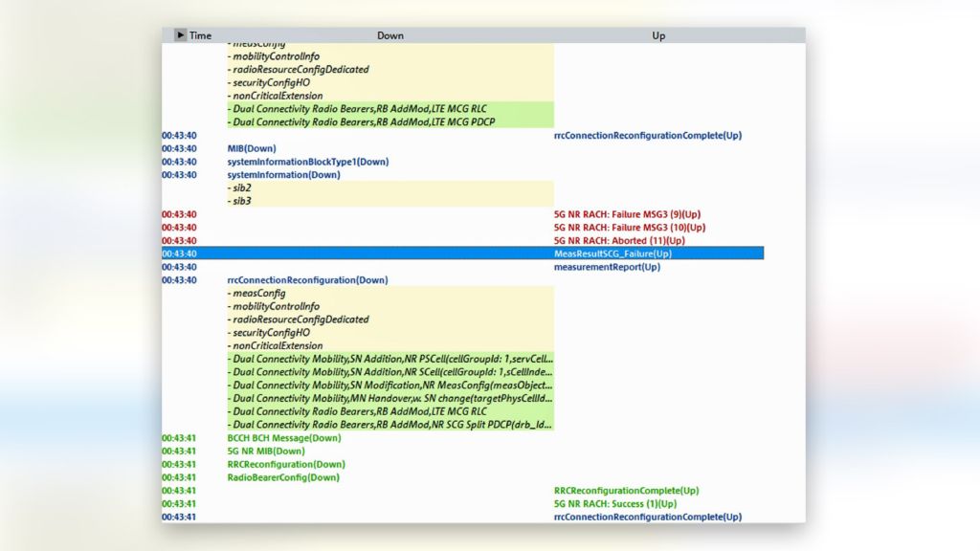
Task: Select the RRCReconfigurationComplete(Up) message
Action: (x=626, y=491)
